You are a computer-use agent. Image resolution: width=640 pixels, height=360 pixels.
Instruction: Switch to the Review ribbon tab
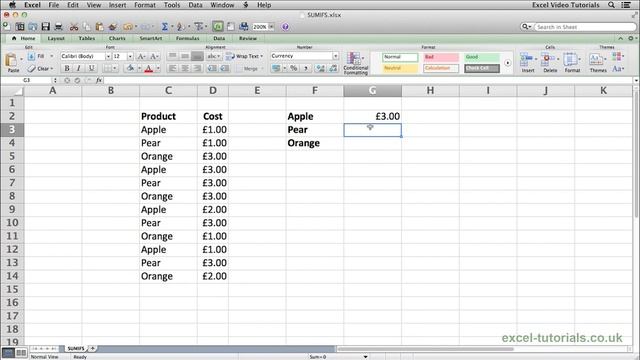248,38
